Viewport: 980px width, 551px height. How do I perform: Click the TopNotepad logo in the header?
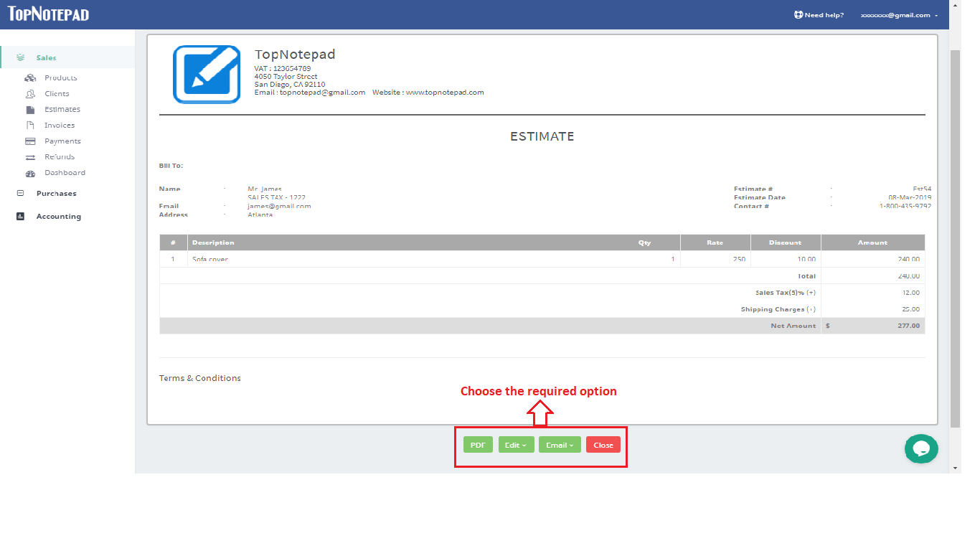[x=49, y=14]
